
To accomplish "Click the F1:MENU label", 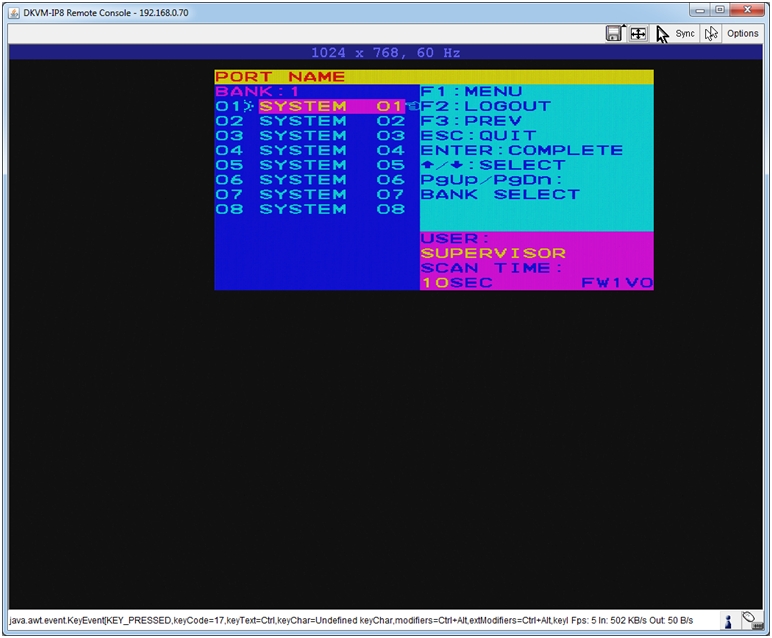I will [x=471, y=92].
